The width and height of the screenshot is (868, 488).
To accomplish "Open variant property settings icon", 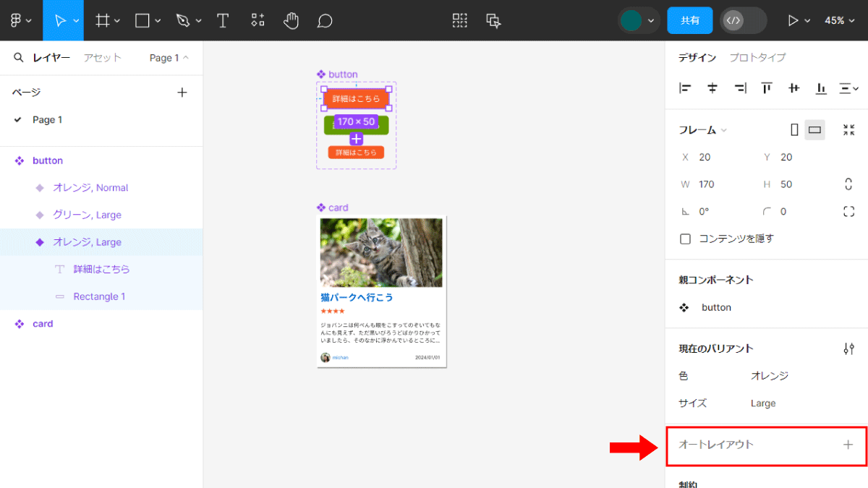I will [x=849, y=348].
